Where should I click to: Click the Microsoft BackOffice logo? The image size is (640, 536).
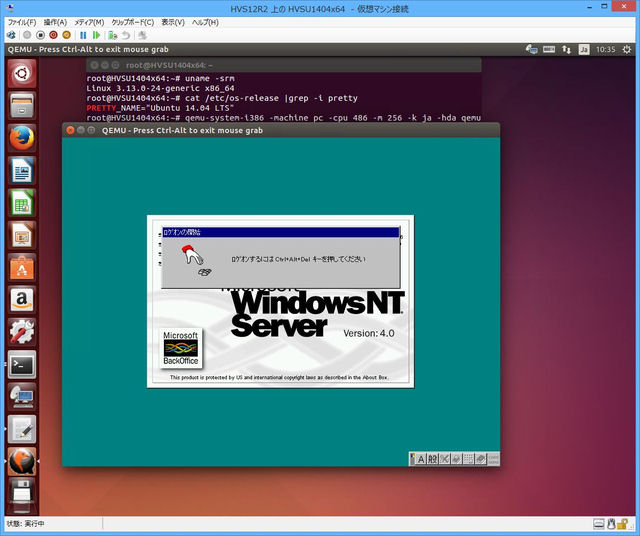click(180, 348)
